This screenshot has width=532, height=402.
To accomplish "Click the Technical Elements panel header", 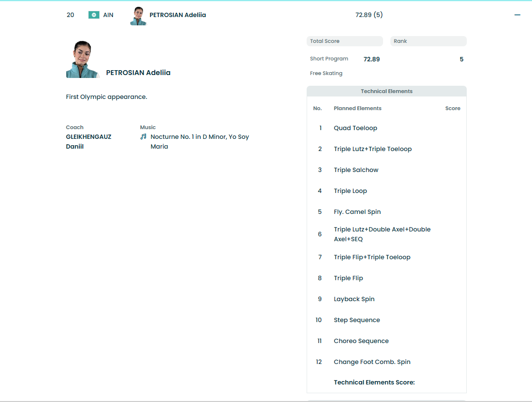I will tap(386, 91).
